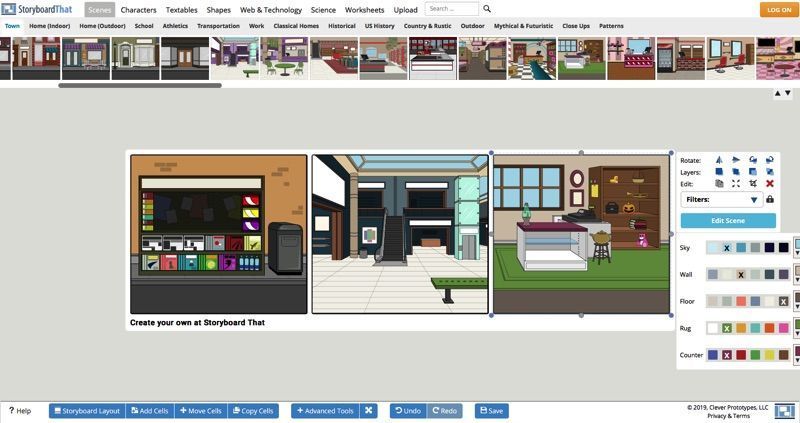Click the Save button
800x423 pixels.
point(491,411)
